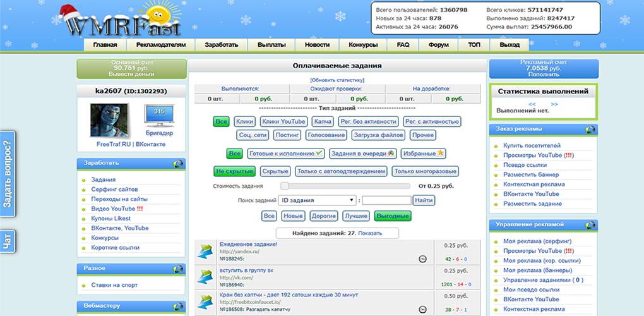
Task: Filter tasks by Постинг
Action: click(x=287, y=135)
